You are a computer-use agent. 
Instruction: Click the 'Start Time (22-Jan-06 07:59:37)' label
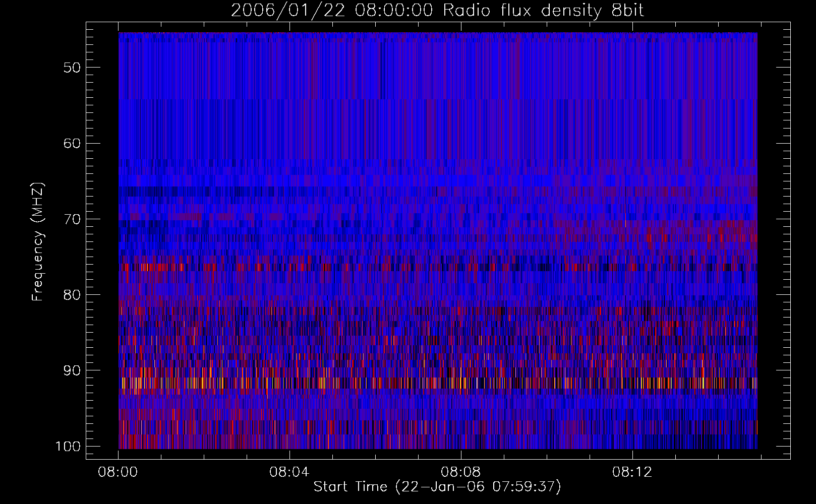437,487
